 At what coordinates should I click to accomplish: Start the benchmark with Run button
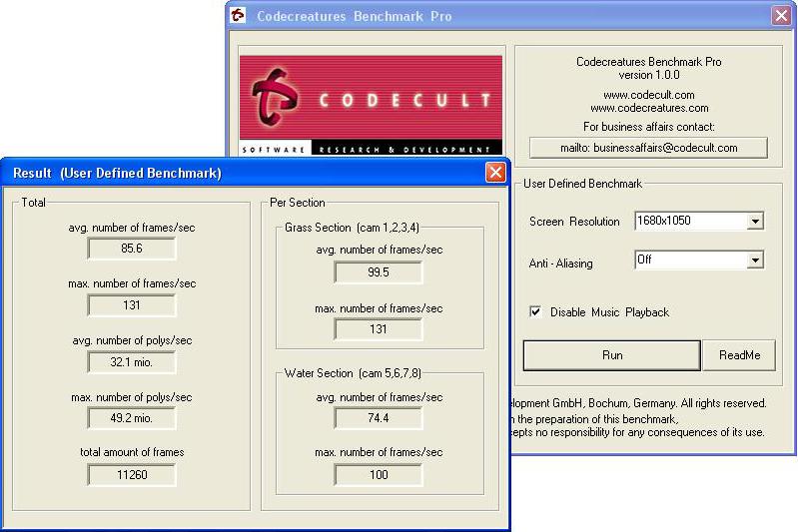611,355
